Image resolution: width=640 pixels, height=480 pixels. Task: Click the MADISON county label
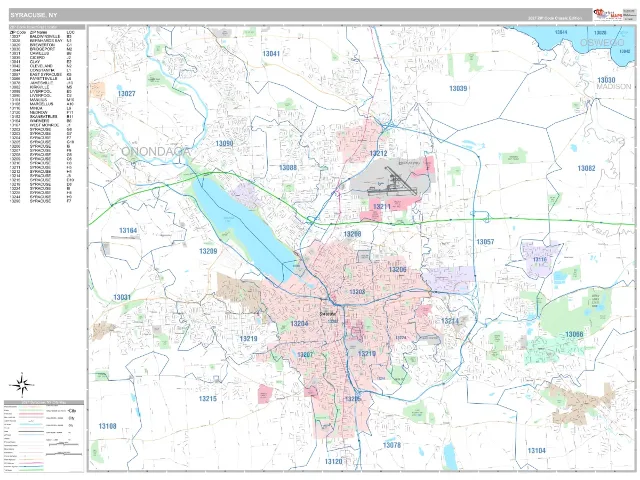coord(613,87)
